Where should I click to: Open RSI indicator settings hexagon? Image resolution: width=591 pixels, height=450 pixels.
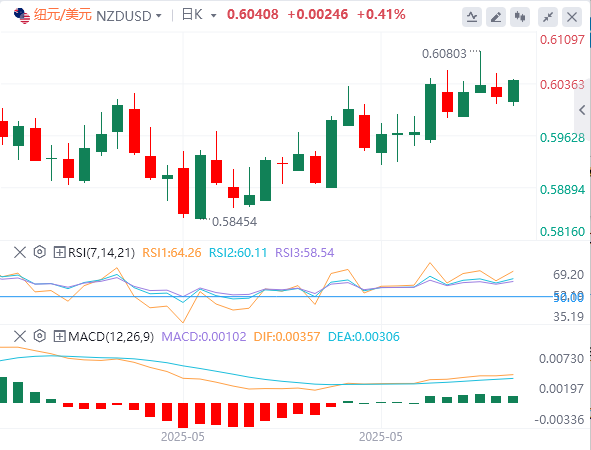(x=40, y=252)
